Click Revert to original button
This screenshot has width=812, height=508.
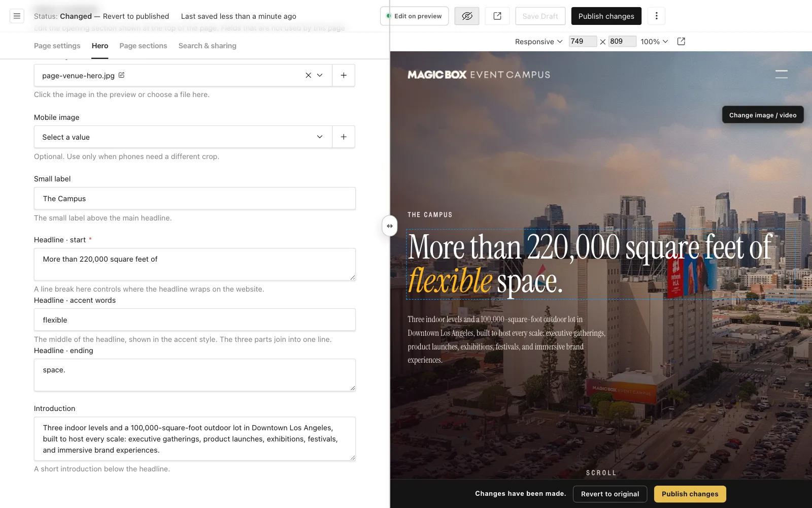click(610, 494)
